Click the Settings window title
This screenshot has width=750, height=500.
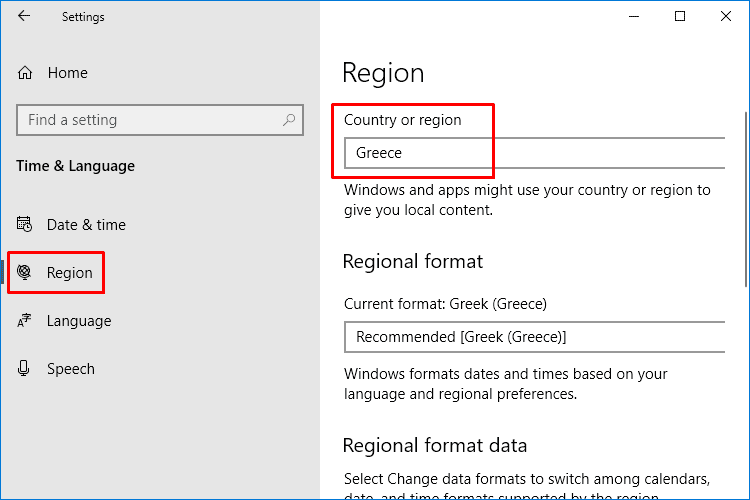[83, 17]
